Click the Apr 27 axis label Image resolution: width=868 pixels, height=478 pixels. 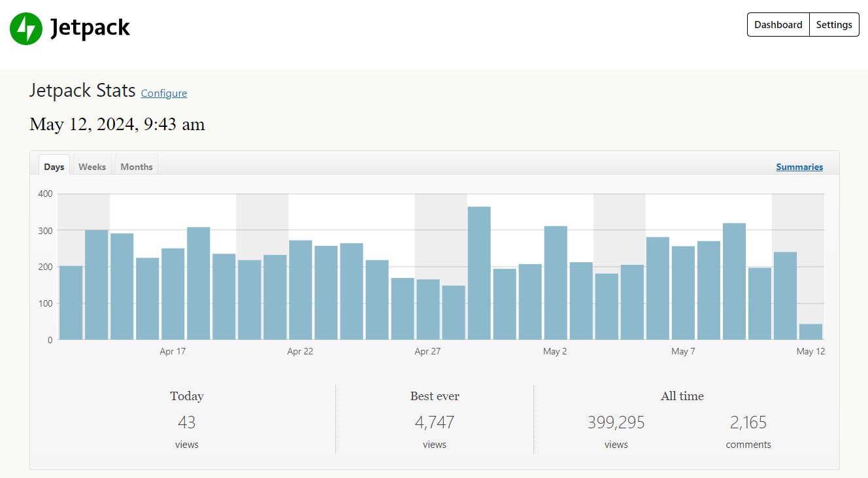click(x=427, y=351)
